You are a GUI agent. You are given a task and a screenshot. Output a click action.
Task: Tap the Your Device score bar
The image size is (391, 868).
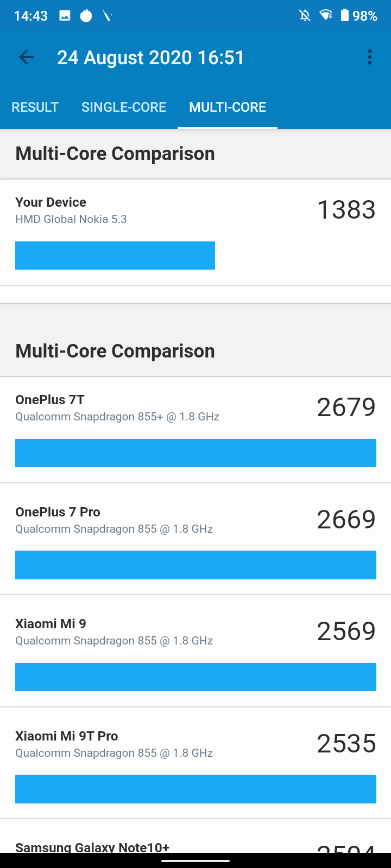coord(115,256)
